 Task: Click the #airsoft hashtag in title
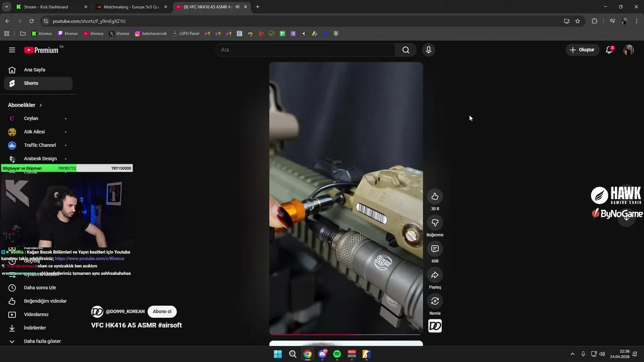pos(170,325)
